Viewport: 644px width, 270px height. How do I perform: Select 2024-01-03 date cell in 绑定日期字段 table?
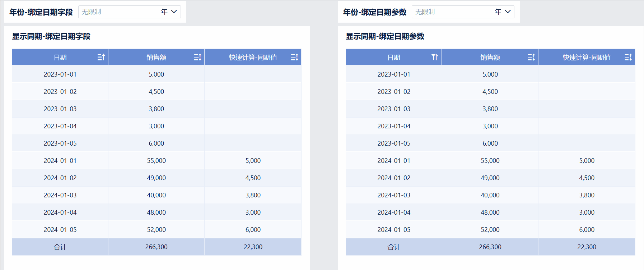point(60,195)
